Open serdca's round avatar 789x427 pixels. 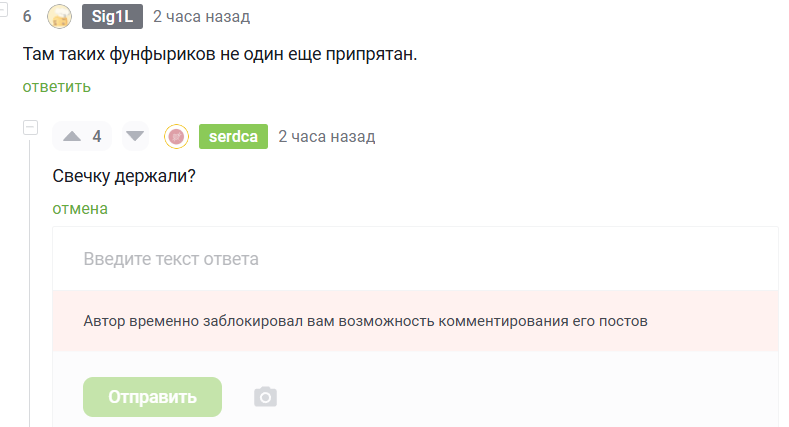point(176,136)
